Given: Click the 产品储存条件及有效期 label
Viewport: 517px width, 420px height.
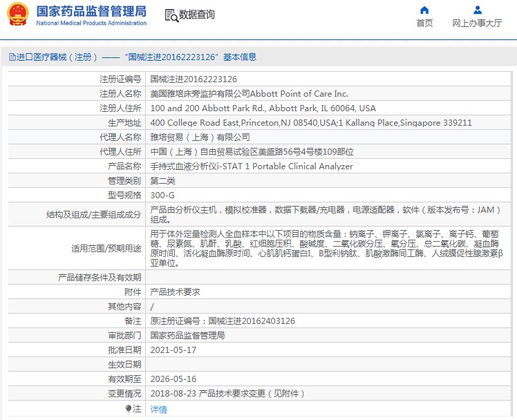Looking at the screenshot, I should coord(100,278).
